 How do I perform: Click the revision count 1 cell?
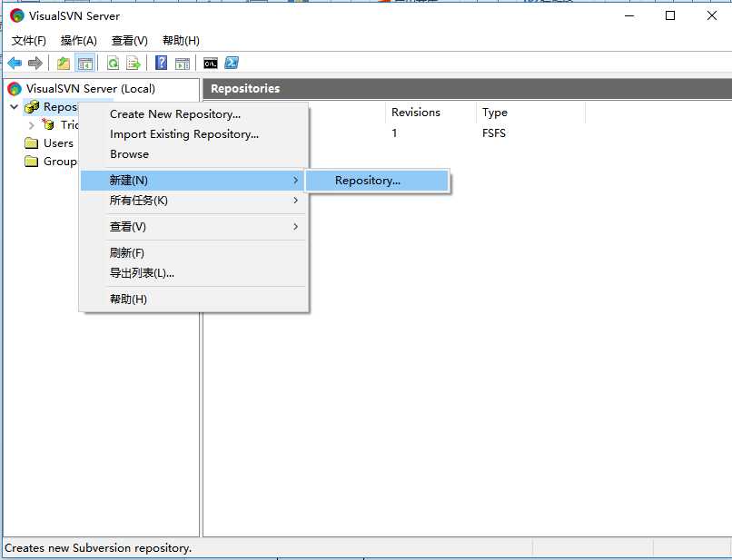coord(394,133)
